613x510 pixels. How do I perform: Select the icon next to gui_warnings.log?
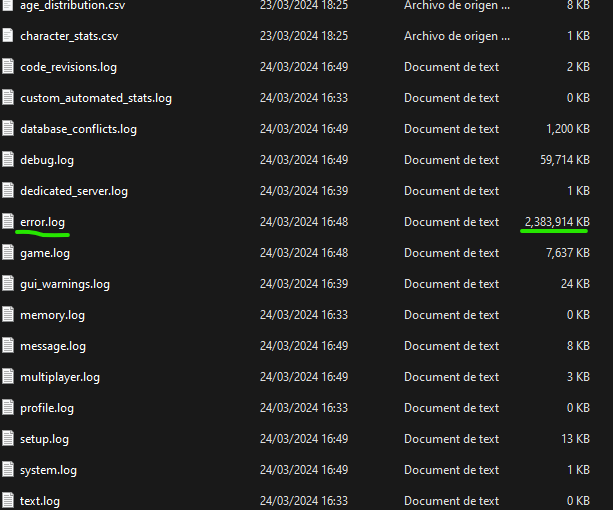coord(7,283)
